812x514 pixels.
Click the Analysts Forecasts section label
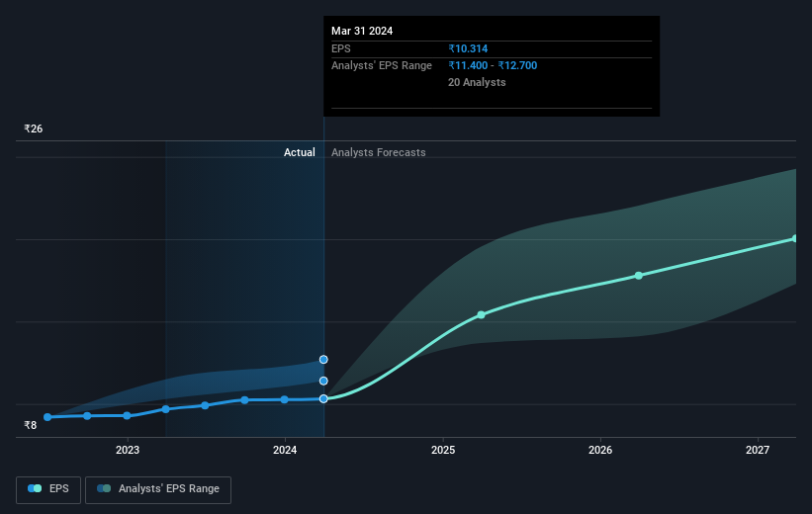point(379,152)
